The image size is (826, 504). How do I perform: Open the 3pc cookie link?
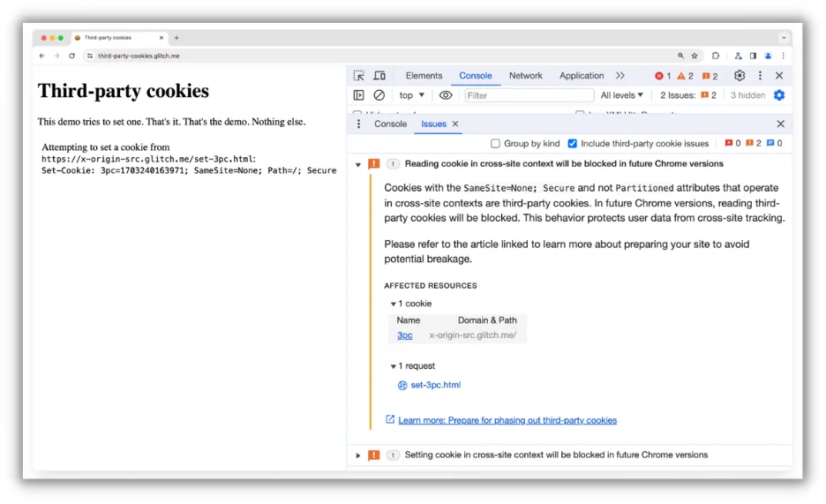tap(404, 335)
